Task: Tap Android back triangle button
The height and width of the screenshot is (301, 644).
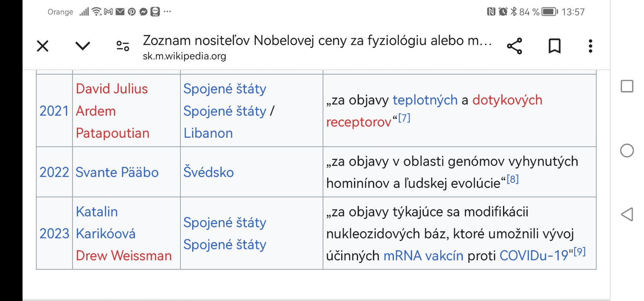Action: point(627,214)
